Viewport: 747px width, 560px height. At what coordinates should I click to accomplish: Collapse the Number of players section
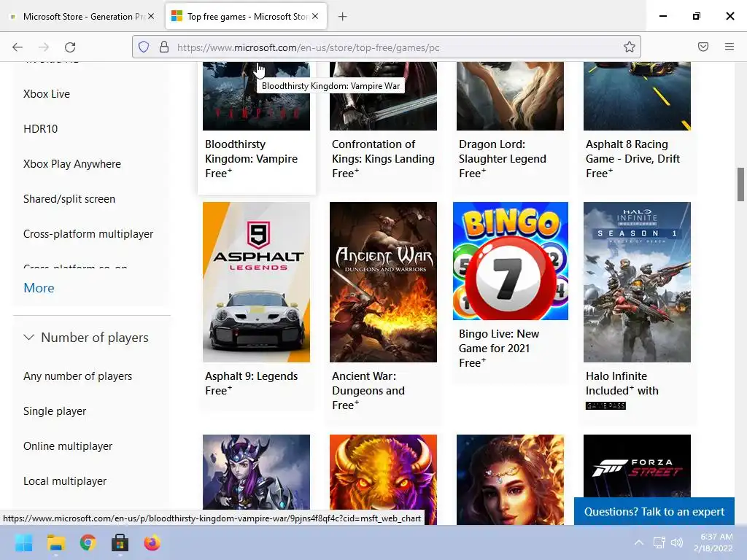point(86,337)
